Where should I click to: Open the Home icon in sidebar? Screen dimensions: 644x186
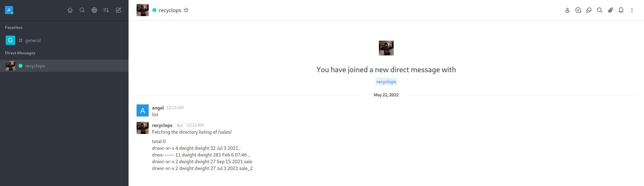click(x=70, y=10)
